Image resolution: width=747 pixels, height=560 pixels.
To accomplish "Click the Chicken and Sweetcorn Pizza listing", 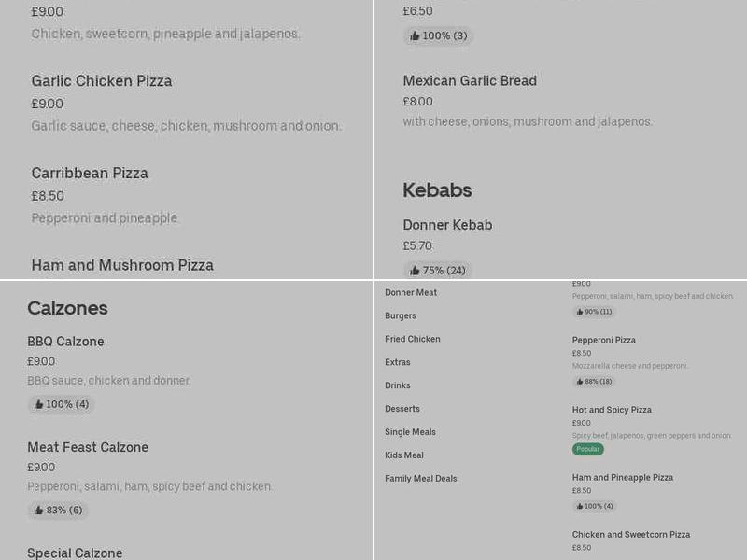I will click(633, 534).
